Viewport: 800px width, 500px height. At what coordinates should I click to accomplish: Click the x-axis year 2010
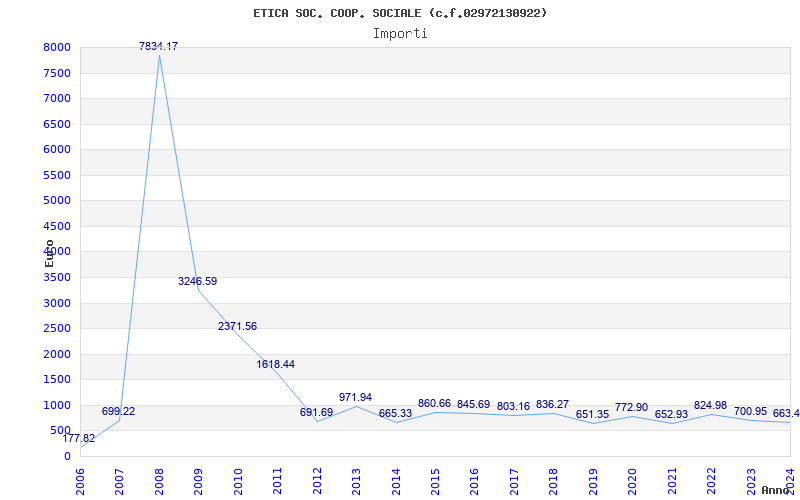coord(238,482)
